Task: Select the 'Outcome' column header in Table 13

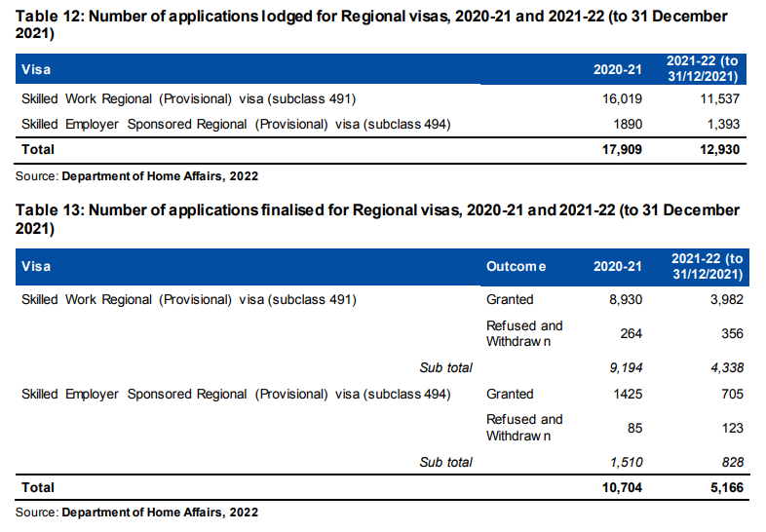Action: pos(516,266)
